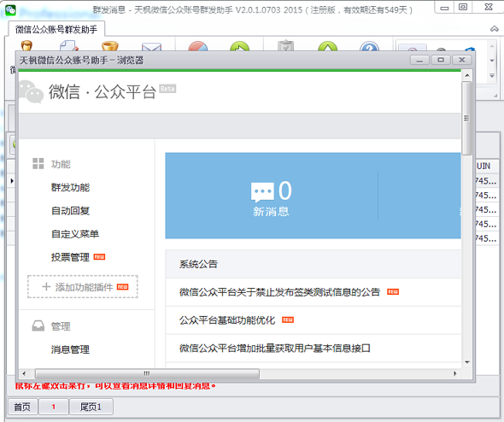
Task: Click the ribbon gallery scroll-down arrow
Action: (x=492, y=61)
